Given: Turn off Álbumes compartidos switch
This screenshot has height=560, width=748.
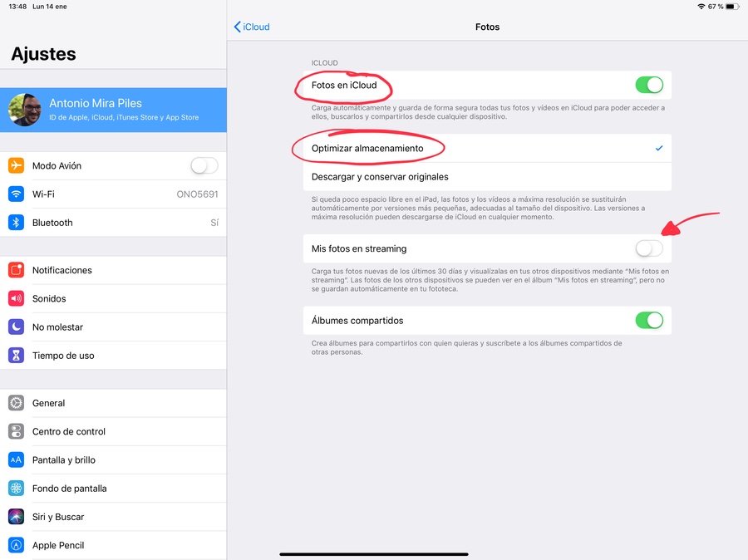Looking at the screenshot, I should click(649, 321).
